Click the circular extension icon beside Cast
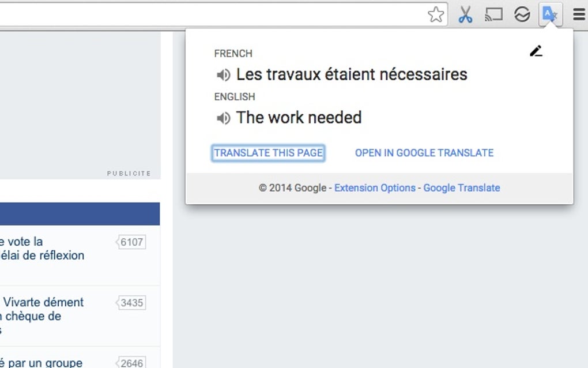Screen dimensions: 588x368 tap(522, 14)
